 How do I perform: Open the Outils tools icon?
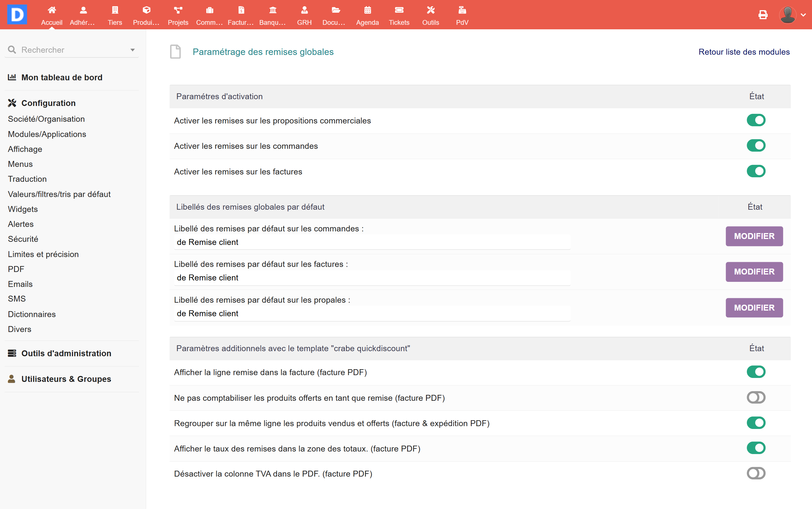pos(431,10)
